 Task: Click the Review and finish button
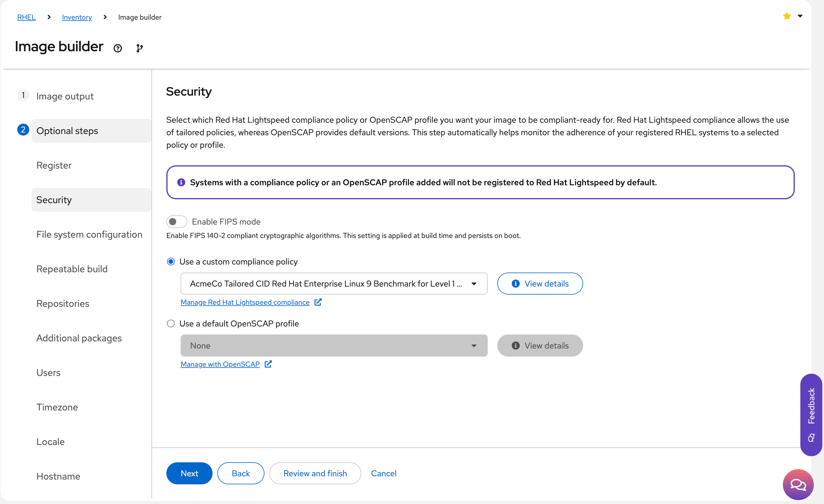tap(315, 473)
